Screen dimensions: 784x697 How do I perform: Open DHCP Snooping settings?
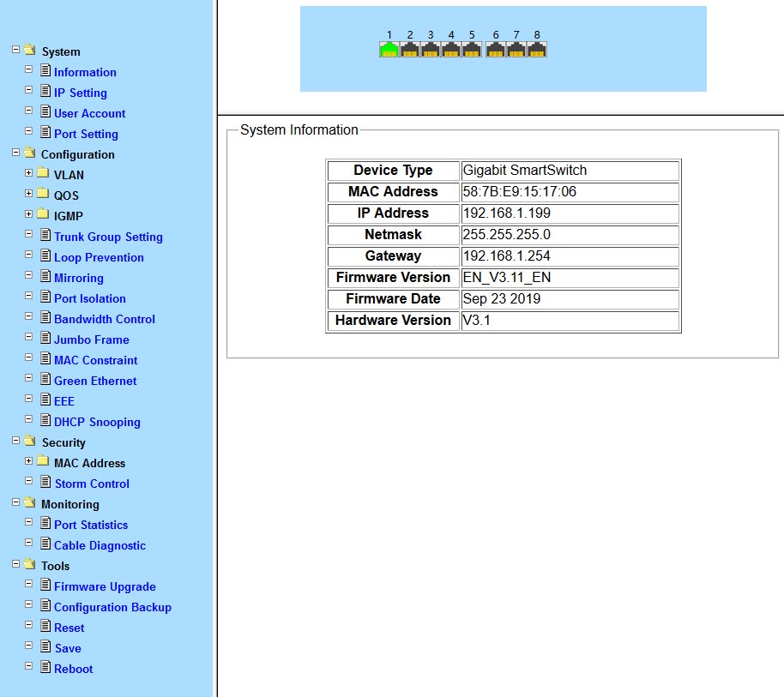point(97,422)
